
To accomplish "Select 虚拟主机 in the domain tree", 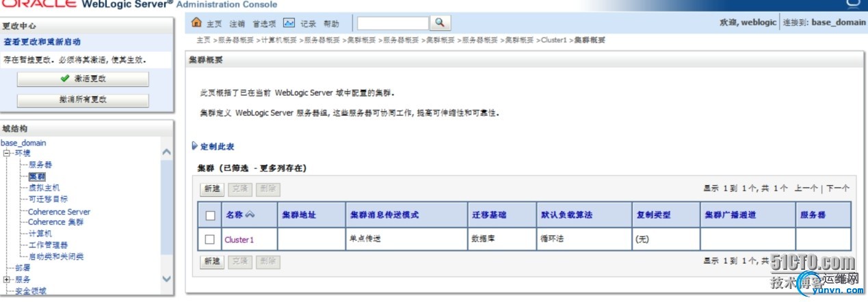I will point(44,187).
